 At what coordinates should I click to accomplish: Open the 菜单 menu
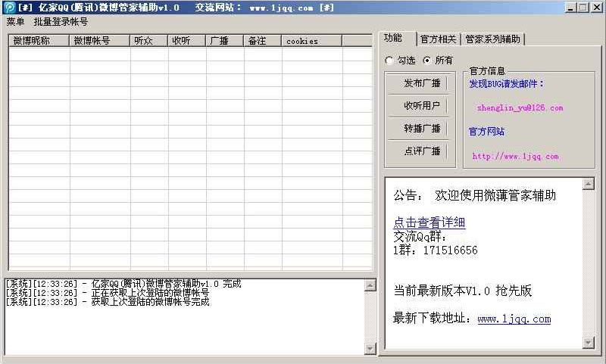pos(15,22)
